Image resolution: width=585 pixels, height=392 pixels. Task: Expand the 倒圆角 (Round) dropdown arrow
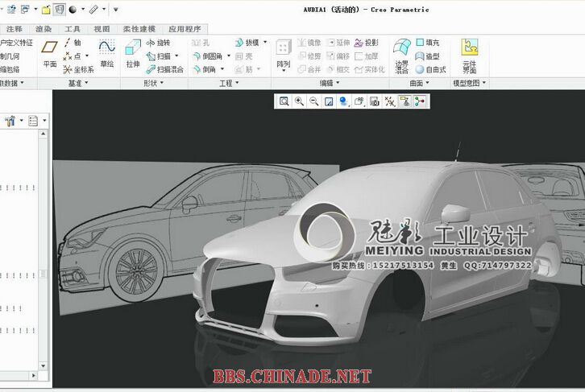(229, 56)
